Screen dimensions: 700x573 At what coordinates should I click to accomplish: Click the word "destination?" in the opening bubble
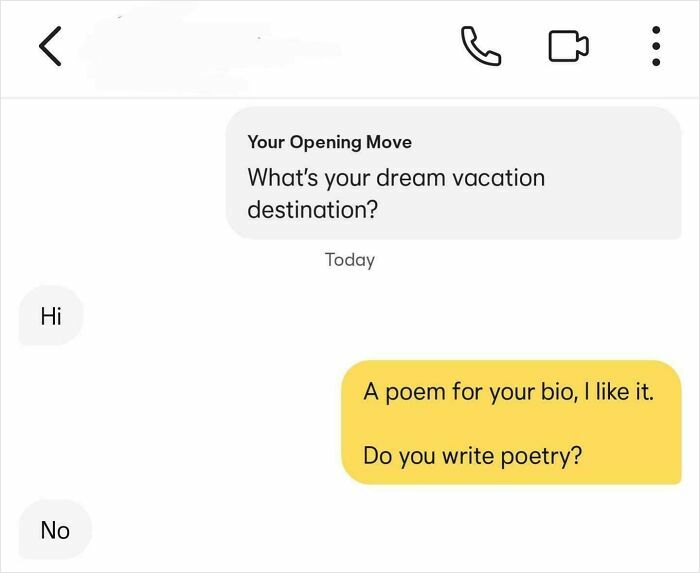point(314,210)
